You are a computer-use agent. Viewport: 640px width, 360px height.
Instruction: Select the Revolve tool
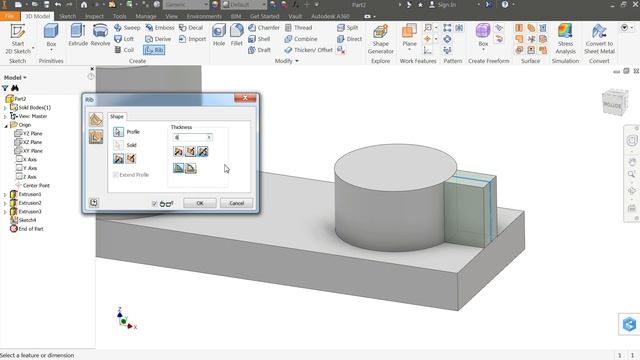(x=100, y=35)
